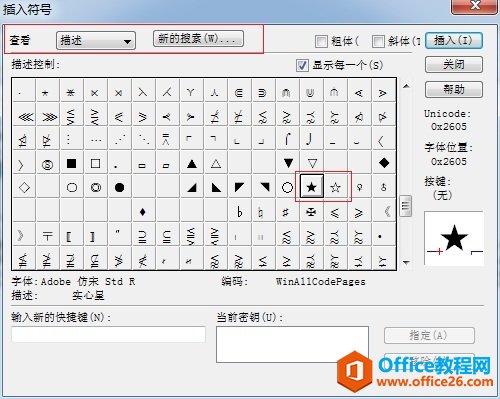Select the Maltese cross symbol

[x=311, y=212]
